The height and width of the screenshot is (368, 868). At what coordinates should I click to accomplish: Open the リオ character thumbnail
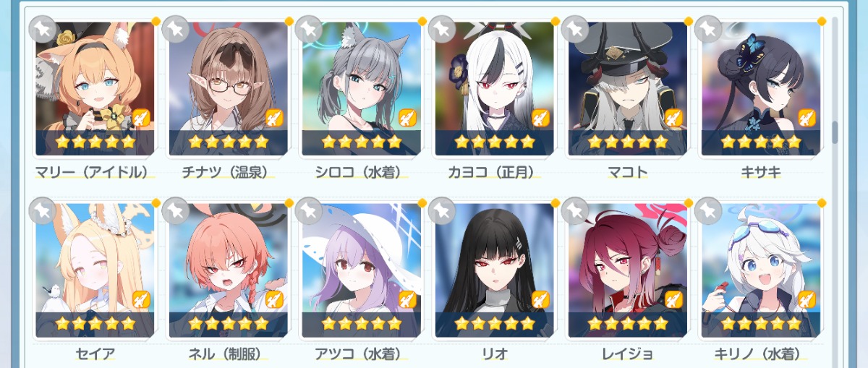click(493, 270)
